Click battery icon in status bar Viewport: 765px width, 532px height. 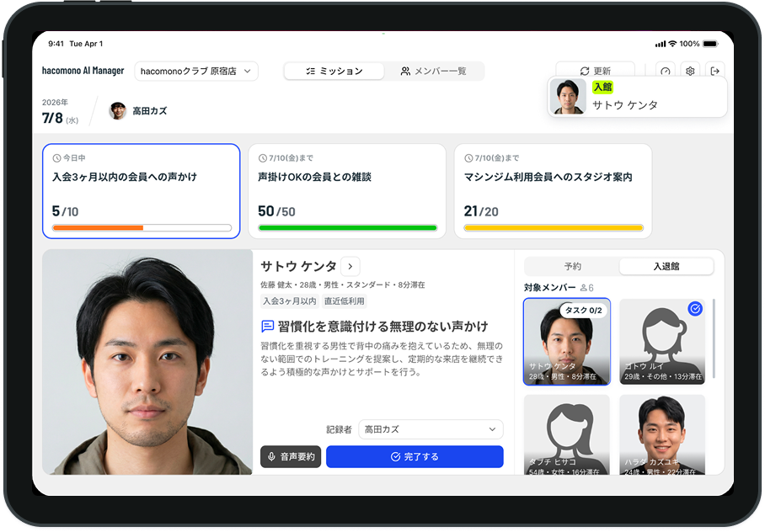click(x=710, y=44)
